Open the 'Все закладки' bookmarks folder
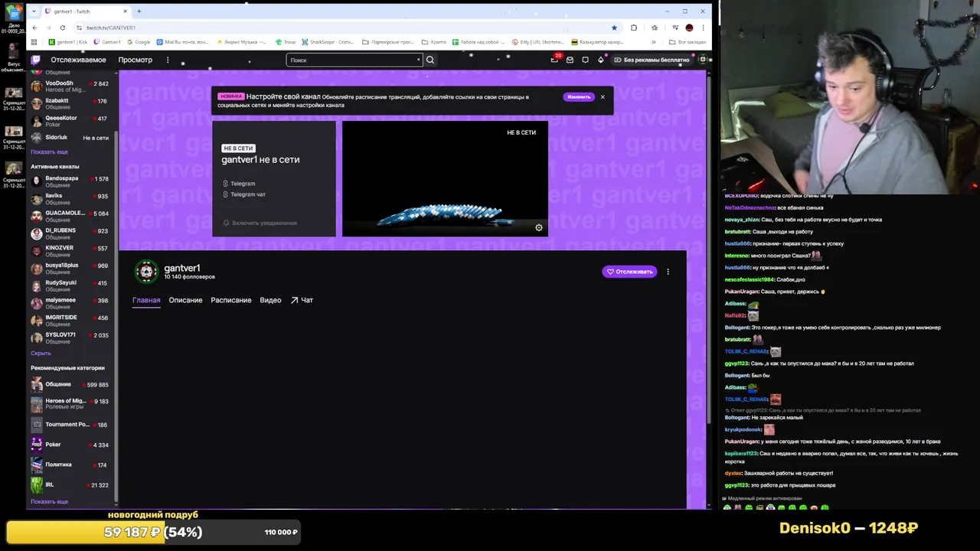The image size is (980, 551). pyautogui.click(x=688, y=42)
